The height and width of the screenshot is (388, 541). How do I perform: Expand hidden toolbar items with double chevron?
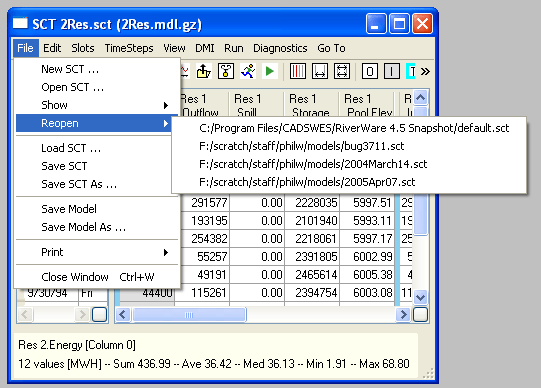425,71
